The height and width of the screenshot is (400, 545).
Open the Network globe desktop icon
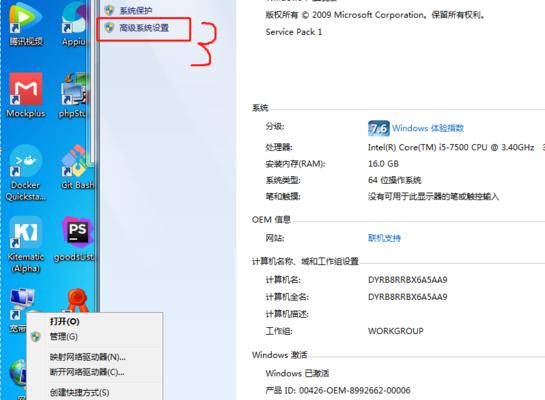(18, 373)
